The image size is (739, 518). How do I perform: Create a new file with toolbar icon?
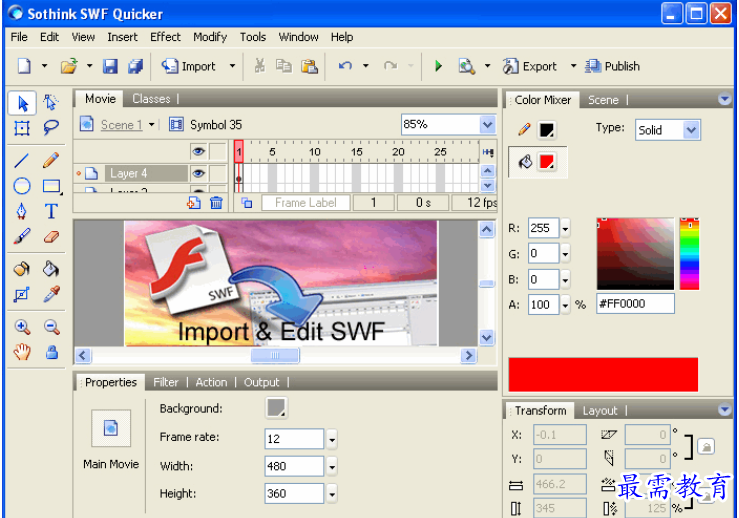click(x=24, y=66)
